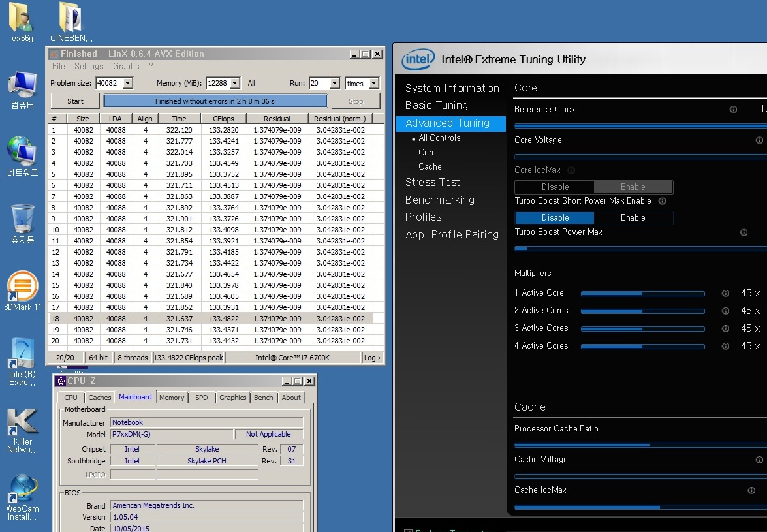This screenshot has width=767, height=532.
Task: Click the LinX title bar app icon
Action: coord(54,54)
